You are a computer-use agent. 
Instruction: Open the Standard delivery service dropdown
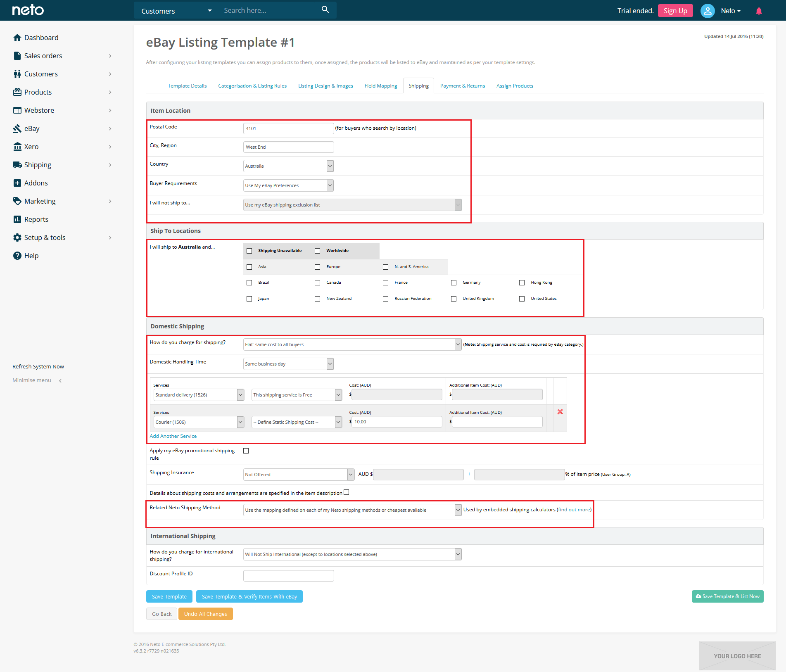[199, 395]
